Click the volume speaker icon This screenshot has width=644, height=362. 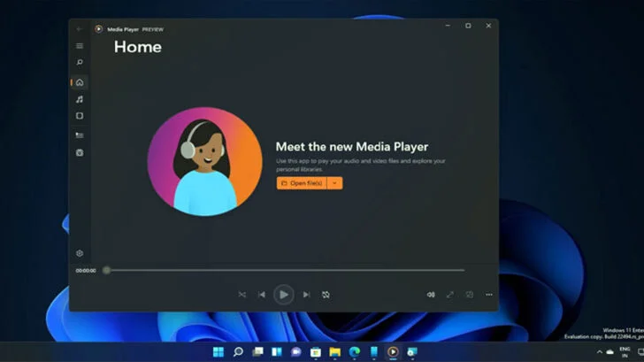431,295
